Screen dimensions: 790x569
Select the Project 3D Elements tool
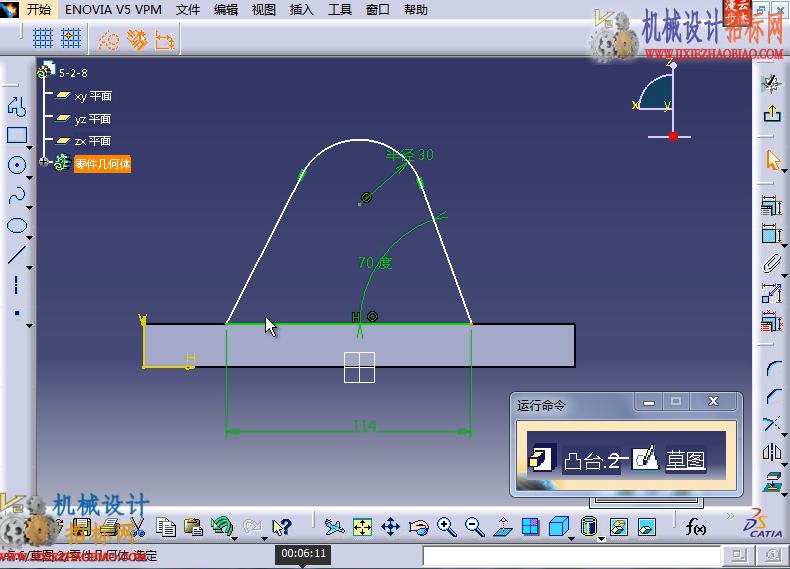click(x=772, y=481)
